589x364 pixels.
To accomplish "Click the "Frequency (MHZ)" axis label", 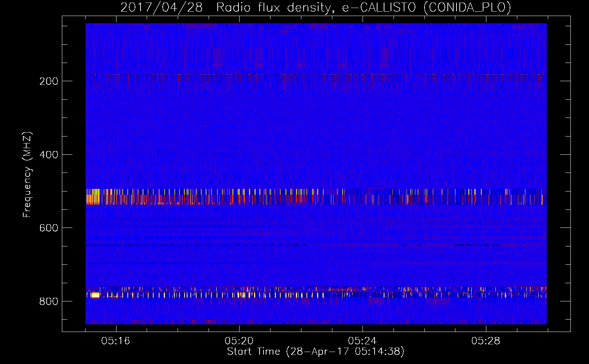I will click(28, 175).
